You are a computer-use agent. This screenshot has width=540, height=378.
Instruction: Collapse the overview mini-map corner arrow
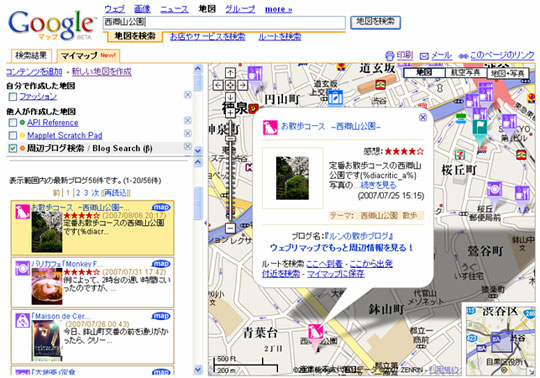532,371
